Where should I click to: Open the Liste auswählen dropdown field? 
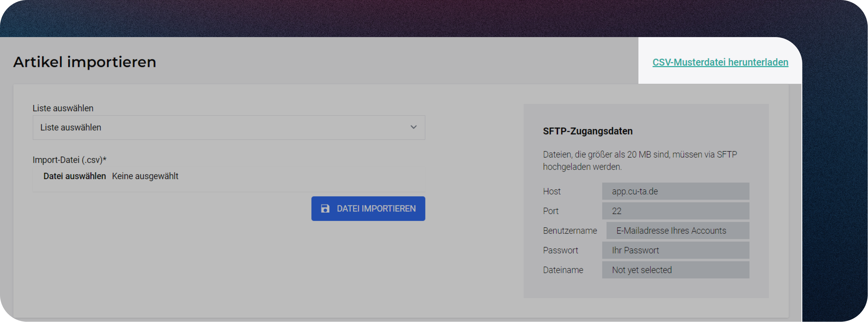[228, 128]
